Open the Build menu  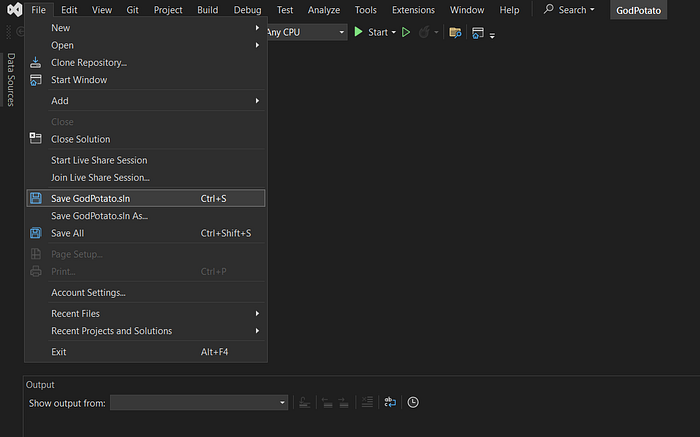208,9
